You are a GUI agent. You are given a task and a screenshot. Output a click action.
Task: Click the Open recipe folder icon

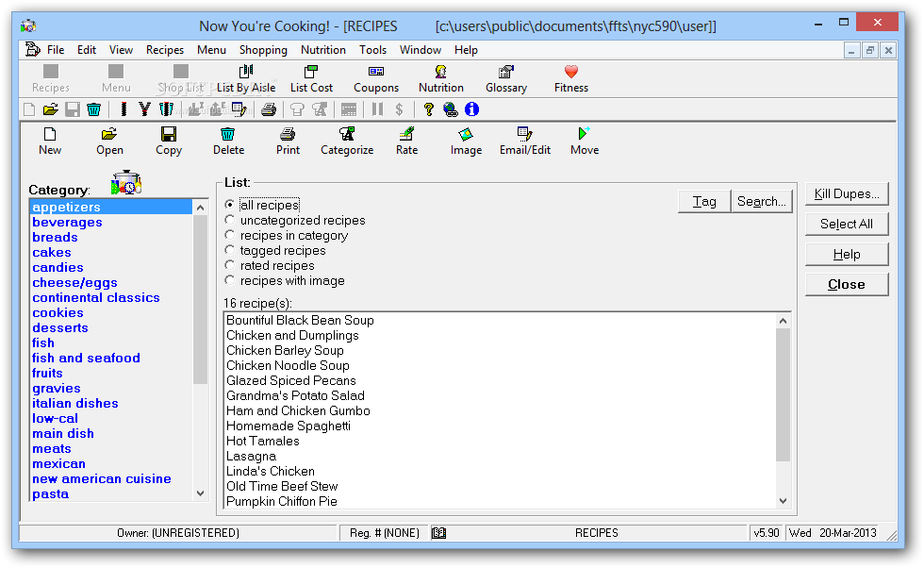[x=109, y=135]
